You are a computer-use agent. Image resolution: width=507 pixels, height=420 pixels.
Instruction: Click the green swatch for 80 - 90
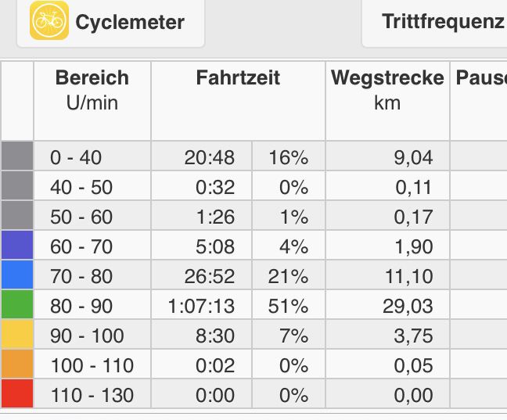click(17, 304)
